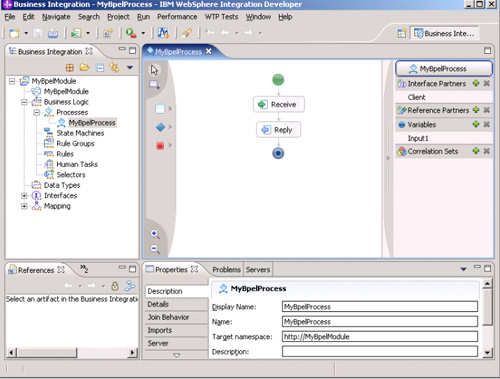Open the Details properties tab
Image resolution: width=500 pixels, height=379 pixels.
[x=177, y=304]
